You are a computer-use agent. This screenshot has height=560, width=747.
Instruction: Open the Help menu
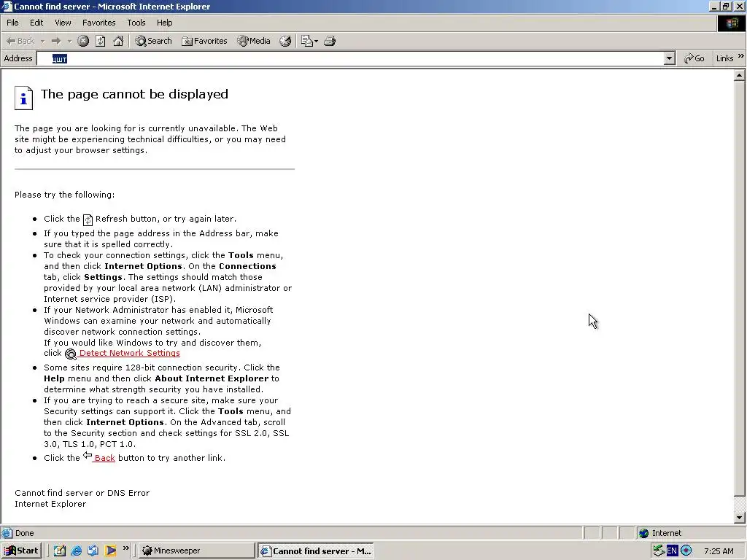164,23
